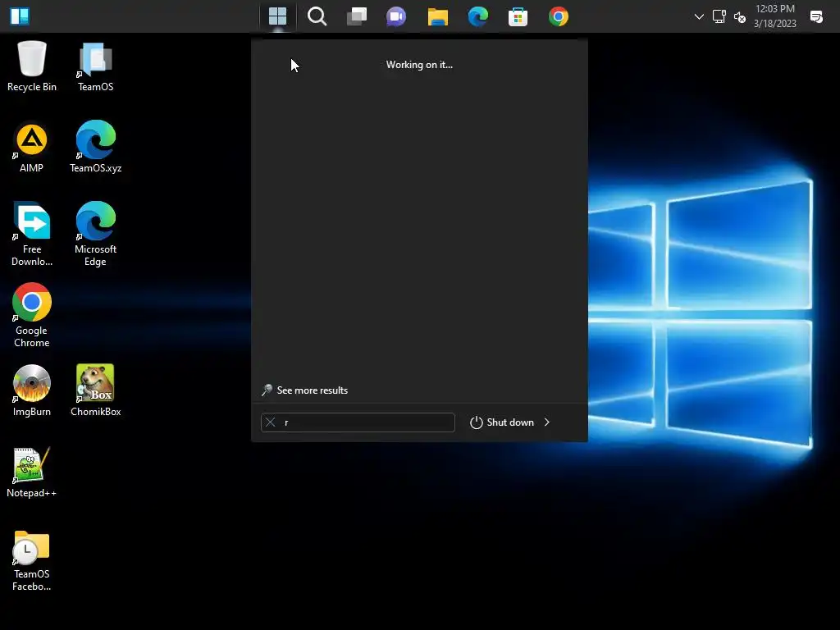Click the Shut down button
This screenshot has width=840, height=630.
(502, 422)
